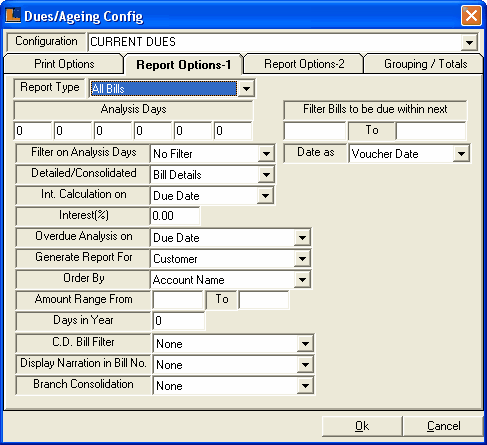This screenshot has width=487, height=445.
Task: Open the Int. Calculation on dropdown
Action: tap(265, 196)
